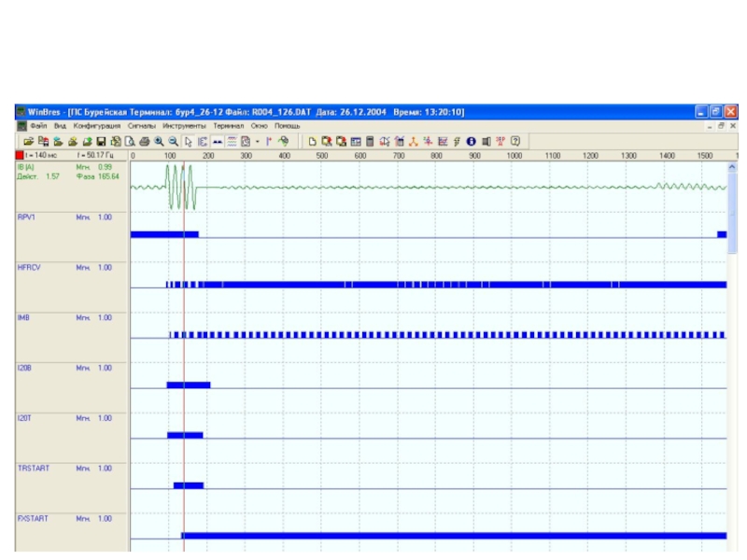Click the red square beside t = 140 мс
The image size is (747, 560).
19,155
